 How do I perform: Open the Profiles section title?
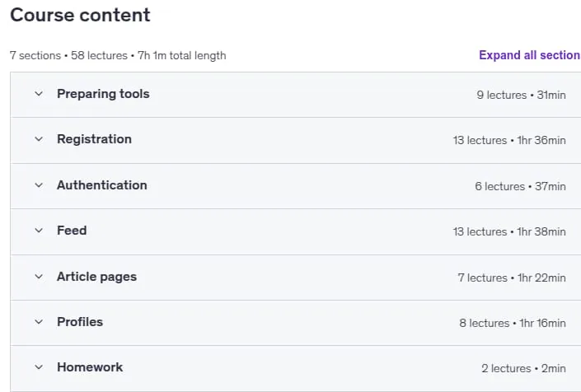(80, 322)
